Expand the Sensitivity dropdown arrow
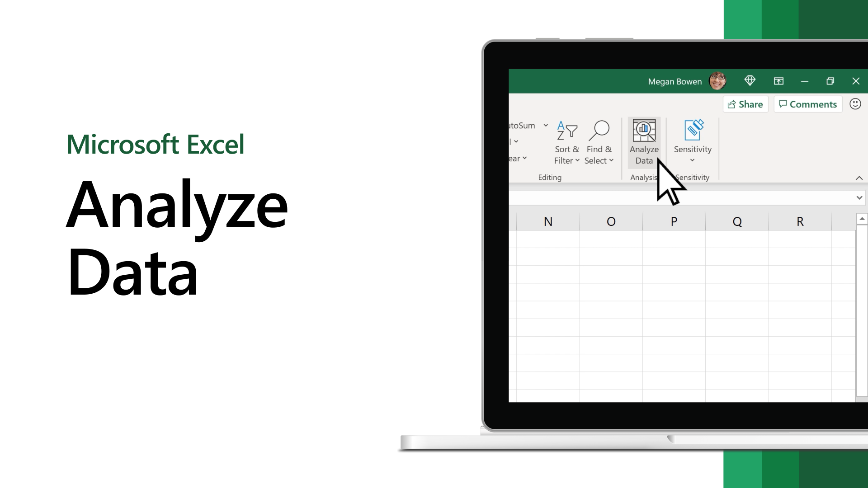 tap(692, 160)
